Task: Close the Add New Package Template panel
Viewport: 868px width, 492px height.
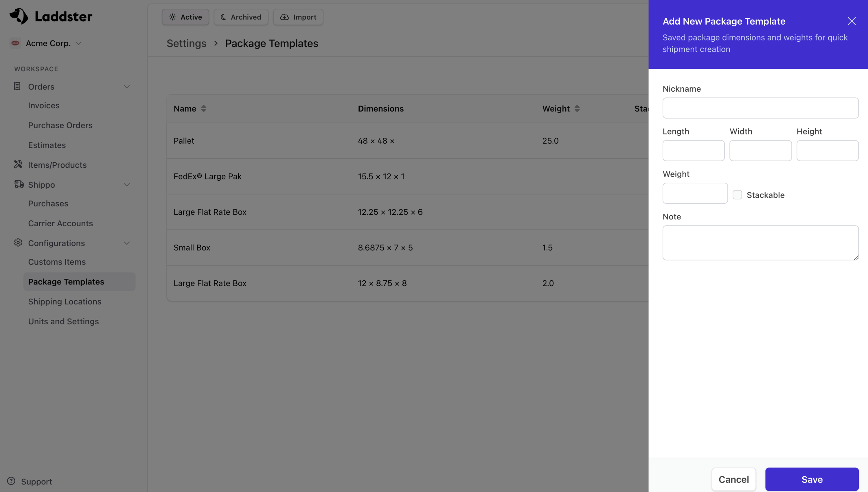Action: tap(852, 21)
